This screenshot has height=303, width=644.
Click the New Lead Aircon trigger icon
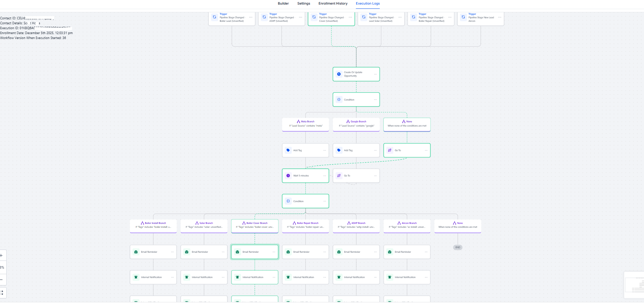pos(463,17)
